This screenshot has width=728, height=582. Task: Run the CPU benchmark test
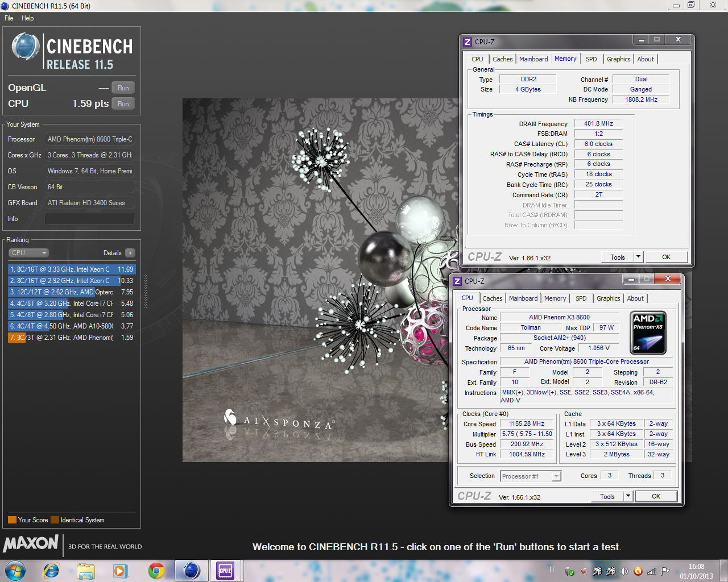pos(123,104)
